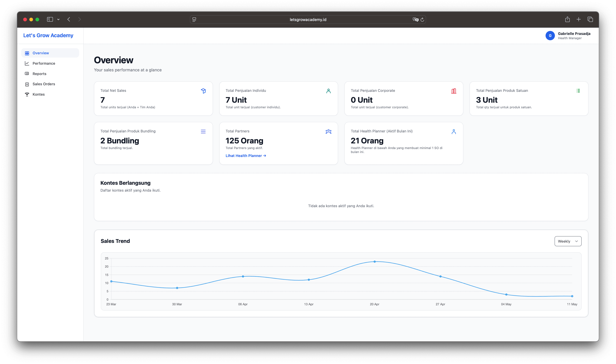This screenshot has height=364, width=616.
Task: Click the Gabrielle Prasadja user name
Action: (x=574, y=34)
